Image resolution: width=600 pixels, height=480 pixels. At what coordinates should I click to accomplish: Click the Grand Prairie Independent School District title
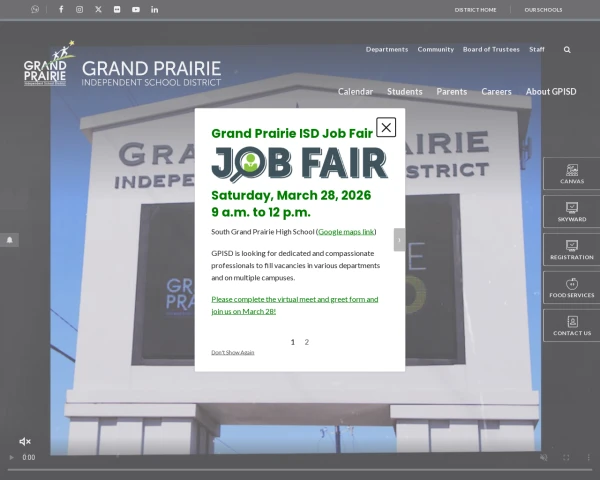tap(152, 73)
